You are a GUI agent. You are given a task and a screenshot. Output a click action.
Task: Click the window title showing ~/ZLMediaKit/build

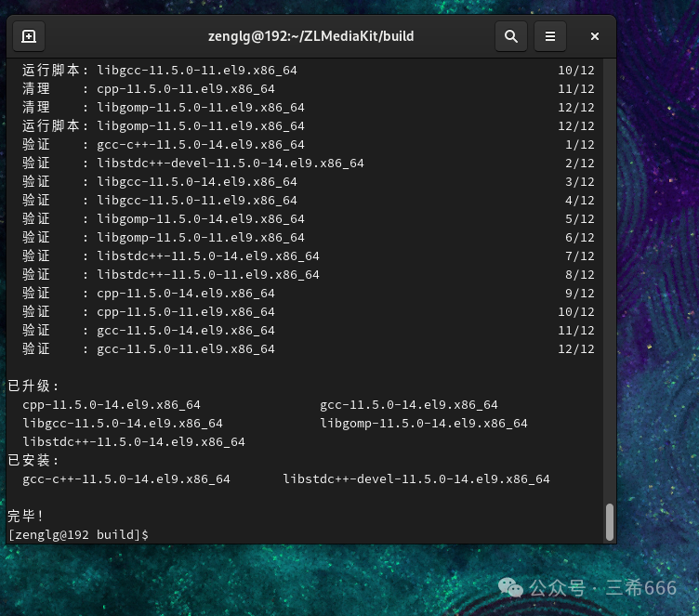point(310,36)
